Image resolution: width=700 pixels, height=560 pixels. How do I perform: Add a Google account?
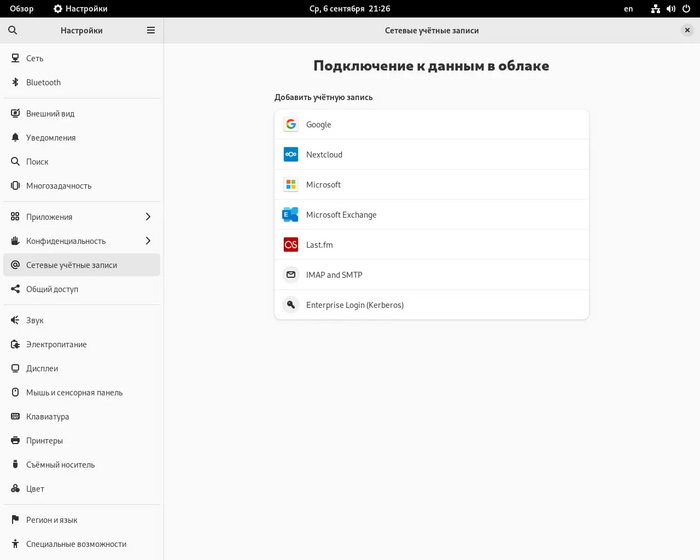[432, 125]
